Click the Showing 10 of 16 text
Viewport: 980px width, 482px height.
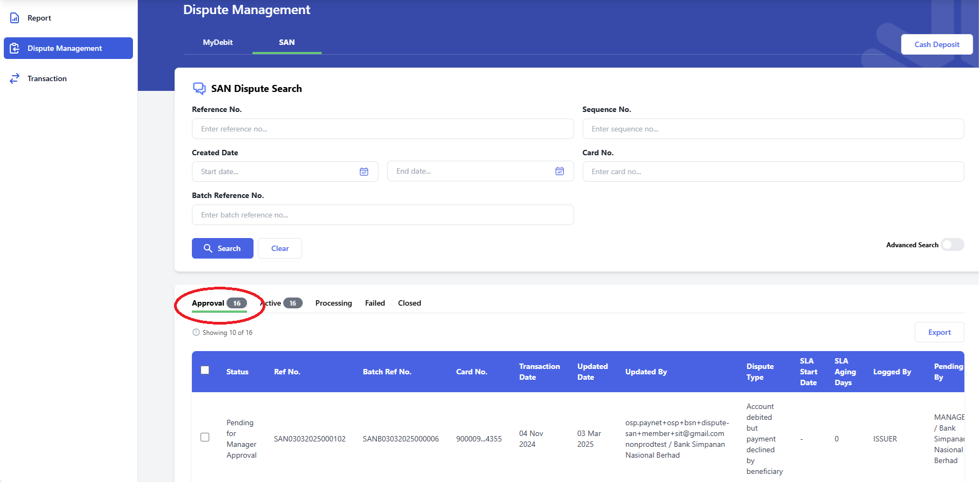227,332
